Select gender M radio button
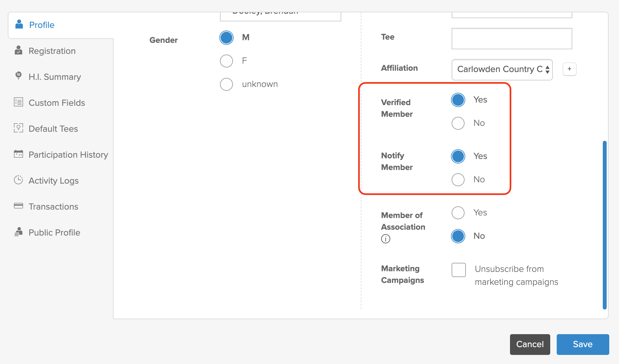The width and height of the screenshot is (619, 364). tap(226, 37)
